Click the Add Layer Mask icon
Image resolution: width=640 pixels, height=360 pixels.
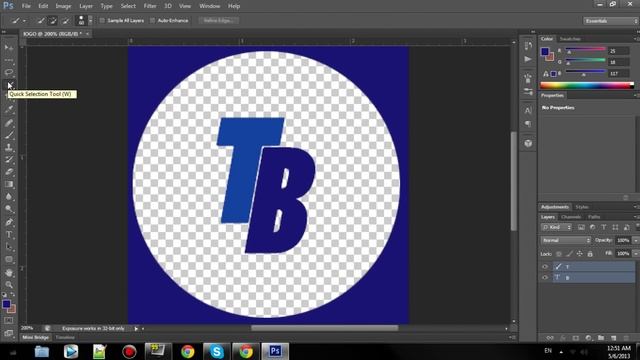pyautogui.click(x=576, y=338)
